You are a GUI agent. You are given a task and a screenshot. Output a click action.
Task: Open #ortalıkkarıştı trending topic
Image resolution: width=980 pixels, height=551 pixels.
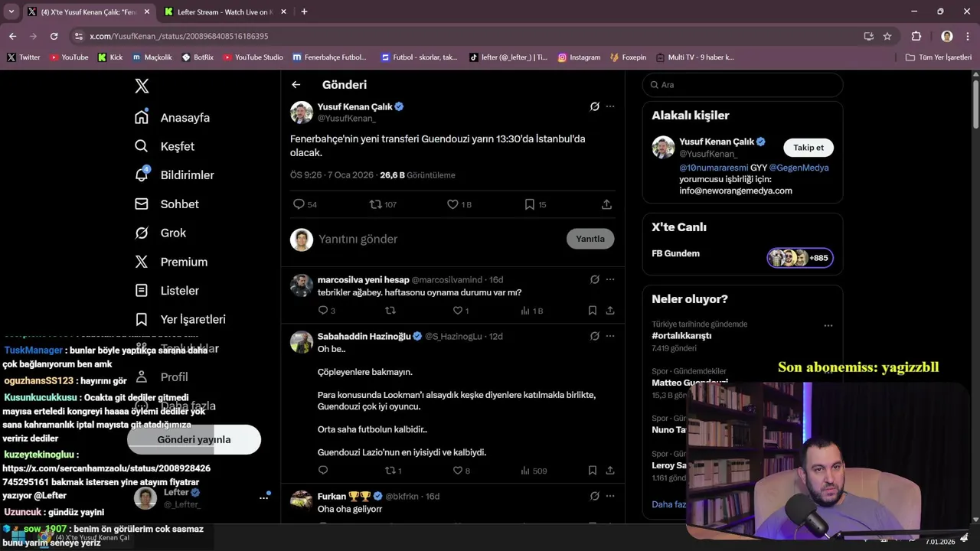click(681, 336)
